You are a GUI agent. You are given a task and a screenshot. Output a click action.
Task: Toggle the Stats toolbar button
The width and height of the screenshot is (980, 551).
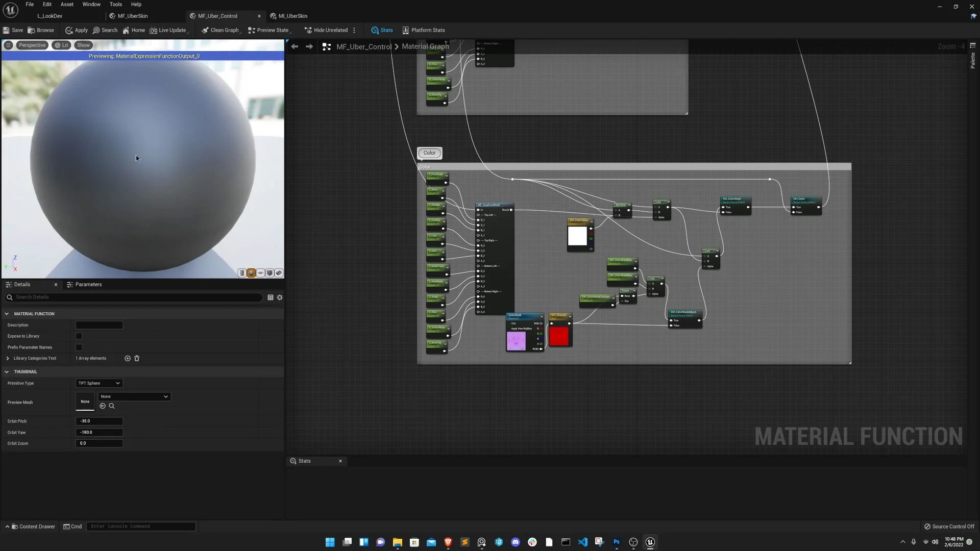[x=382, y=30]
